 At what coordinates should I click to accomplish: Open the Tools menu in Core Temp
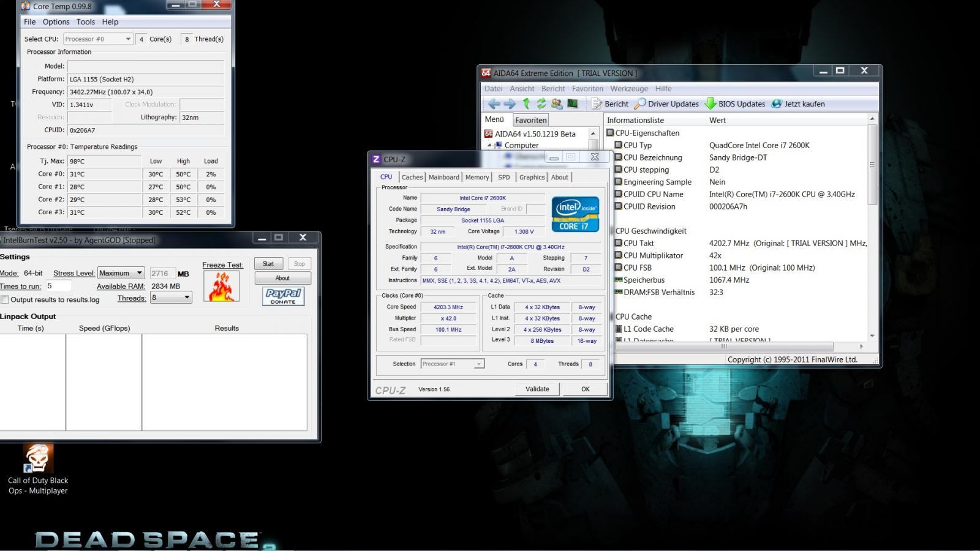[86, 21]
